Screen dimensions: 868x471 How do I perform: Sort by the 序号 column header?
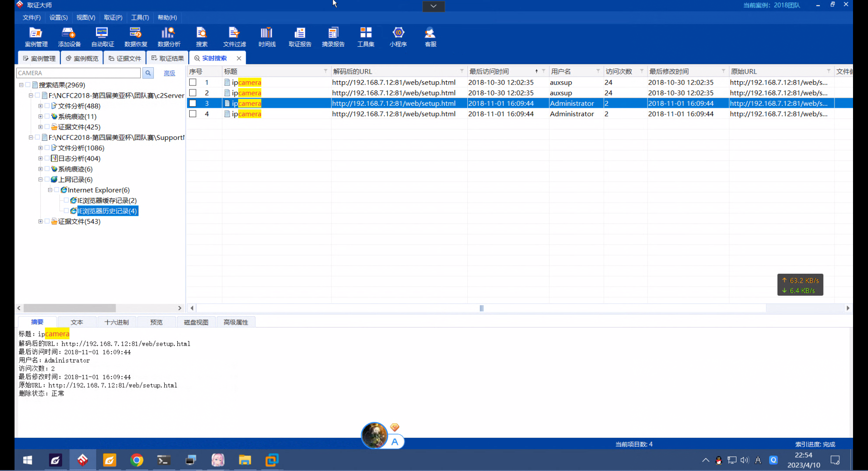[196, 71]
